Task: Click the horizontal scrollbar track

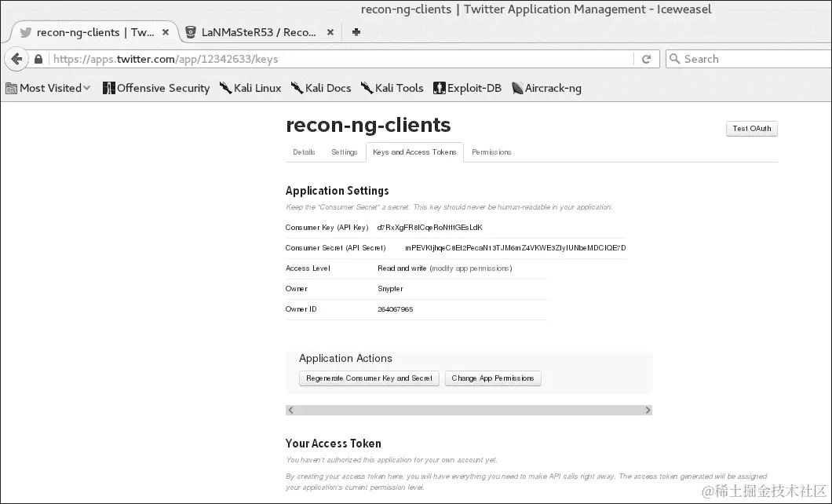Action: [469, 410]
